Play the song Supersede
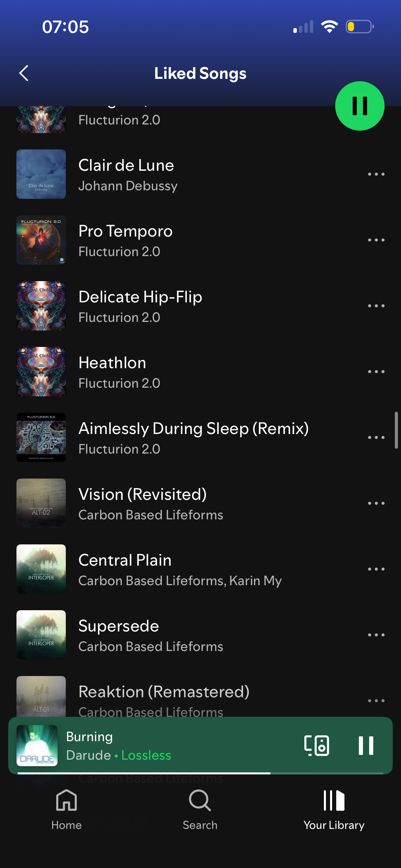Viewport: 401px width, 868px height. [185, 635]
